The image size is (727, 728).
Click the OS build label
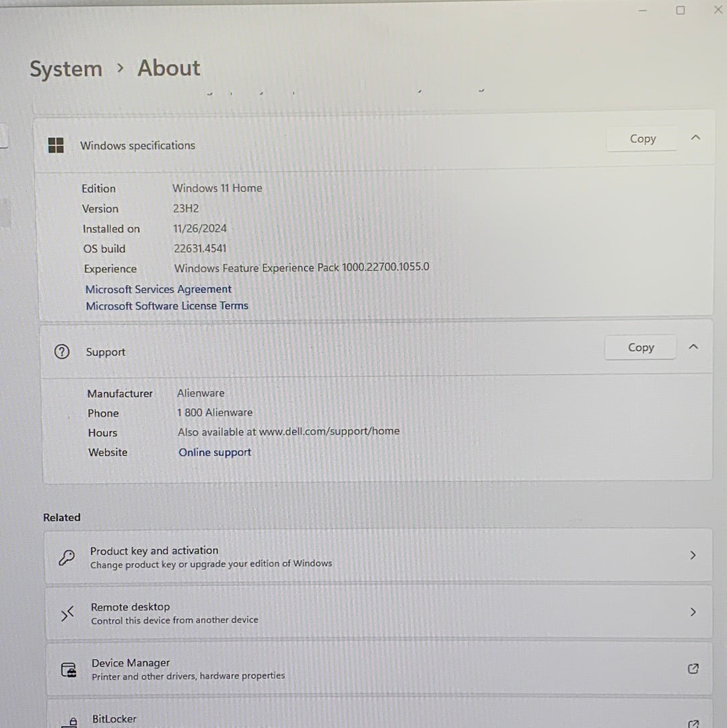104,249
